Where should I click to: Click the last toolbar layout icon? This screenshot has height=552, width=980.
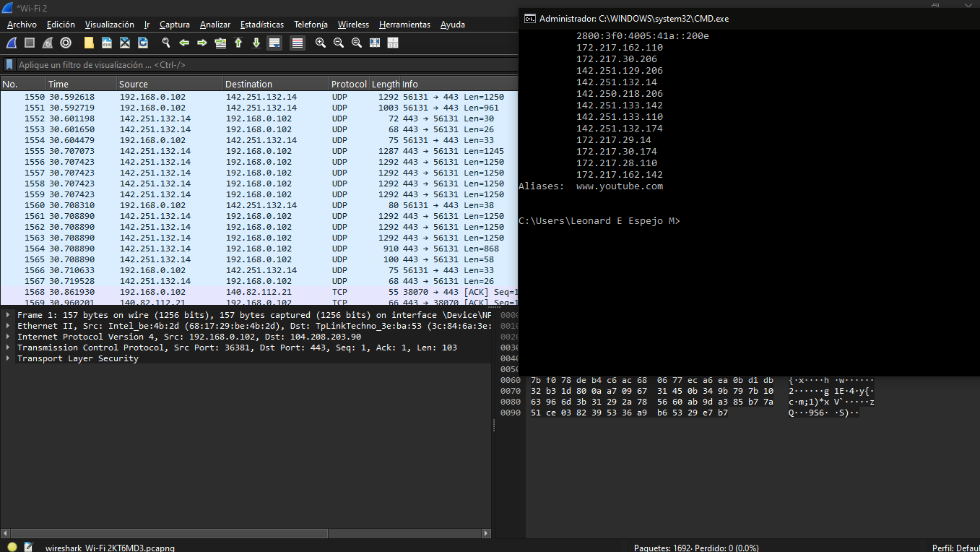tap(393, 43)
